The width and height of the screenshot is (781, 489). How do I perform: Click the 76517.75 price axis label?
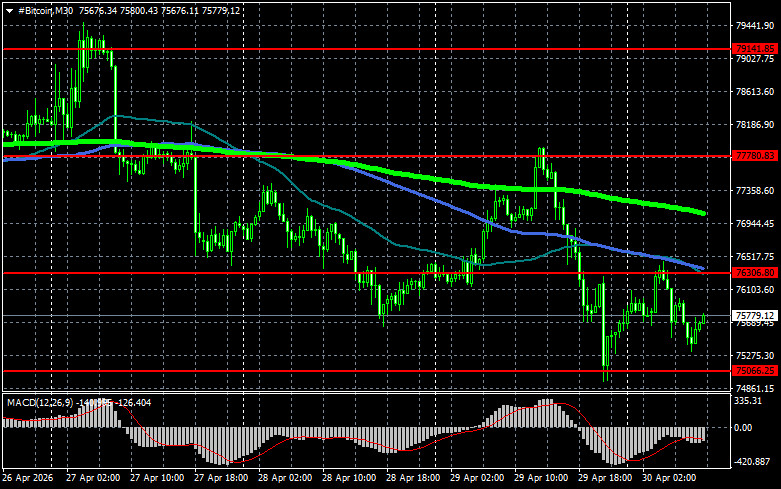pos(755,256)
